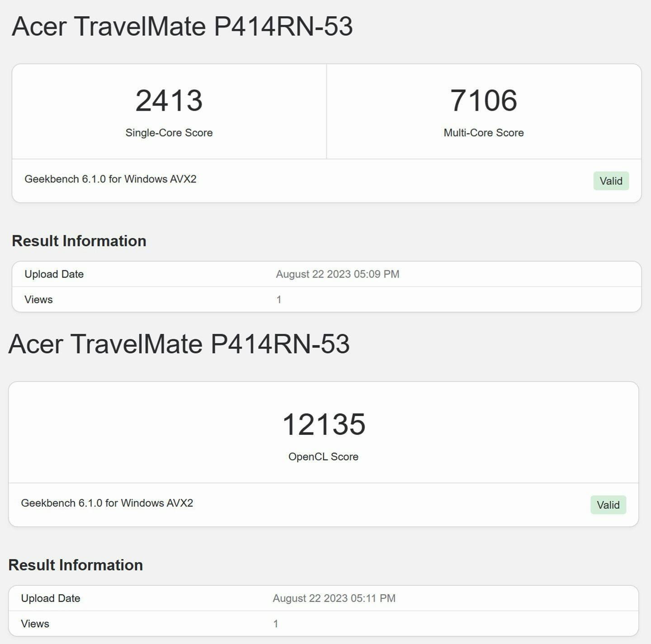Click the Result Information heading above 05:09 PM
This screenshot has height=644, width=651.
click(79, 241)
